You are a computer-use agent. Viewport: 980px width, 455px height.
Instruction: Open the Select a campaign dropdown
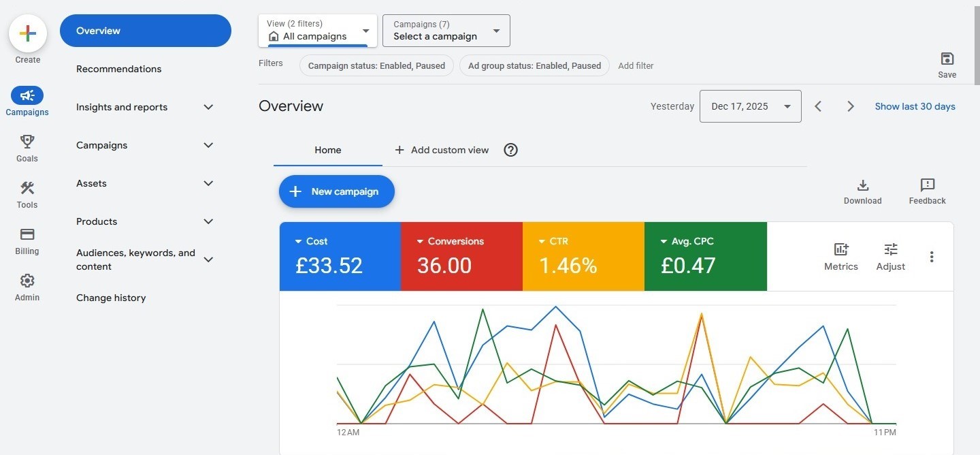click(446, 31)
